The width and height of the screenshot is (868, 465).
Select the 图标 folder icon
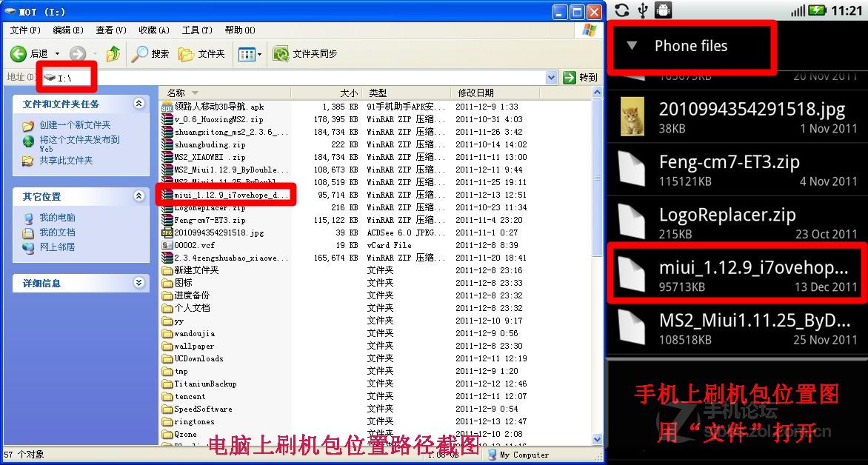coord(167,283)
